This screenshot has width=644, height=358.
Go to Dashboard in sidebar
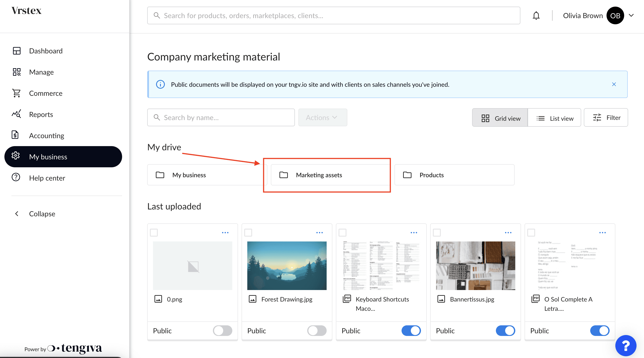click(45, 51)
